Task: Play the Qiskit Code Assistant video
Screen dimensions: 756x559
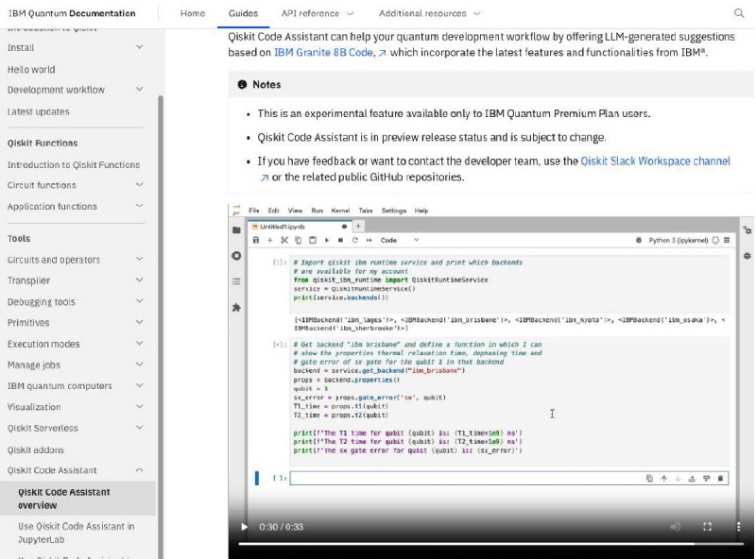Action: (x=245, y=526)
